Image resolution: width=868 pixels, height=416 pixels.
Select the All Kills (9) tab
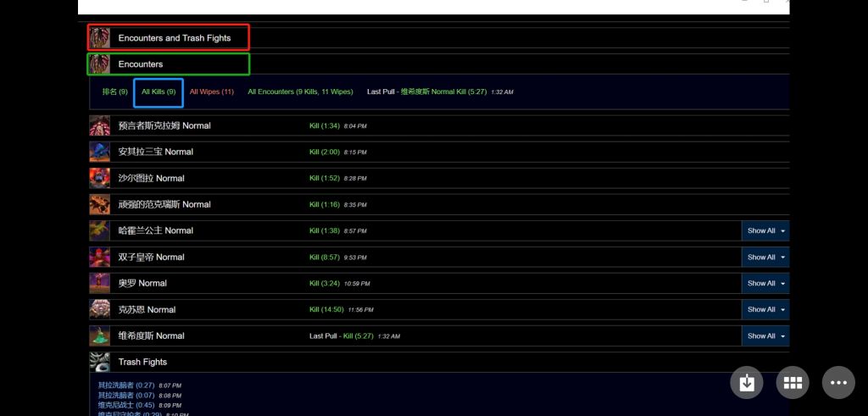pos(159,92)
